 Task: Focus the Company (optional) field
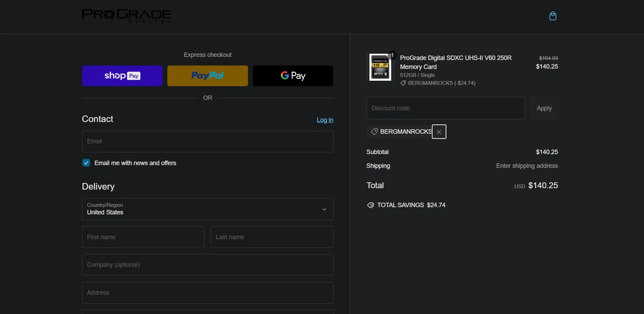coord(208,265)
